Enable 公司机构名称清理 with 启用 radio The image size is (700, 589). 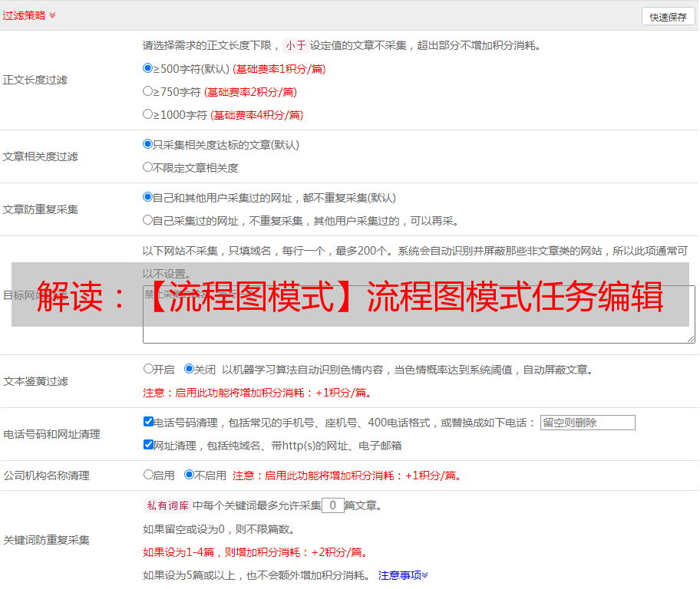[149, 475]
